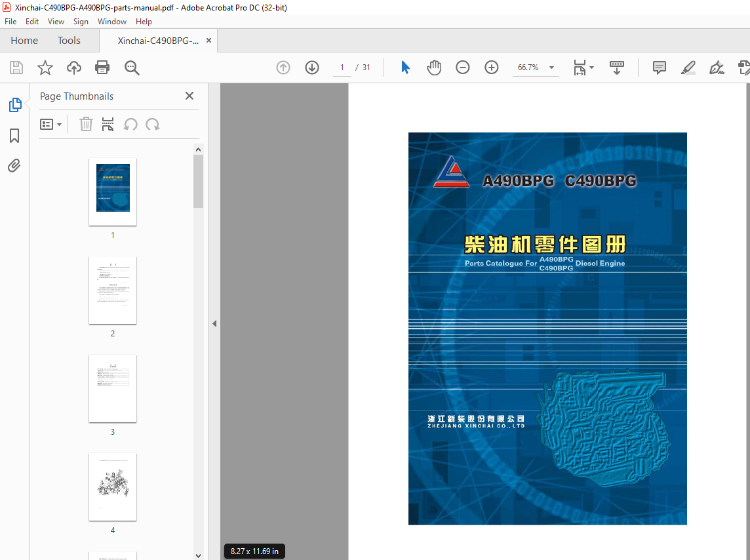
Task: Click the print pages thumbnail icon
Action: pyautogui.click(x=108, y=125)
